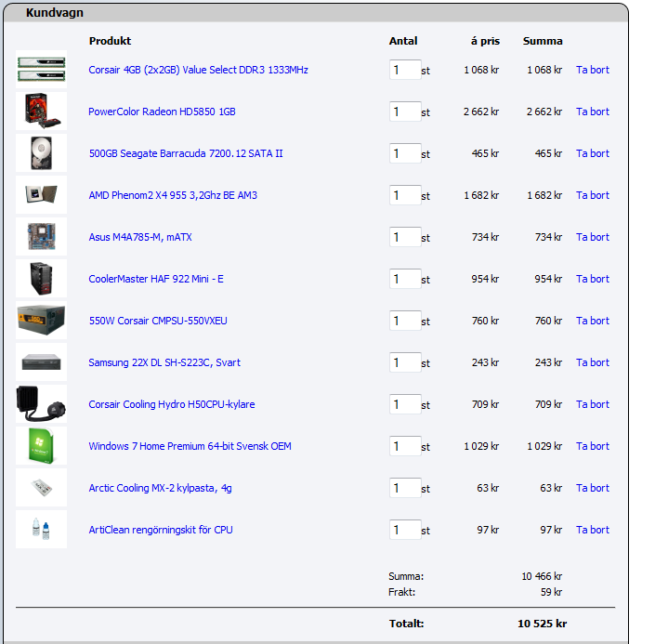
Task: Click the PowerColor Radeon graphics card image
Action: (x=41, y=112)
